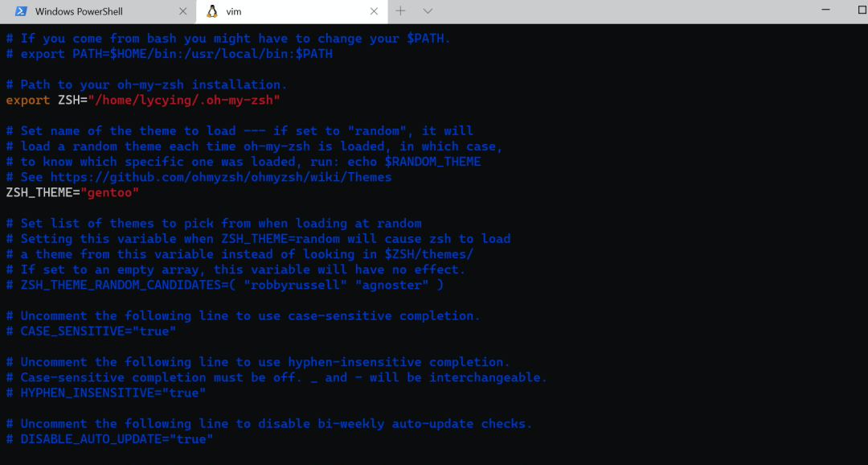This screenshot has height=465, width=868.
Task: Click the export PATH comment line
Action: pyautogui.click(x=170, y=55)
